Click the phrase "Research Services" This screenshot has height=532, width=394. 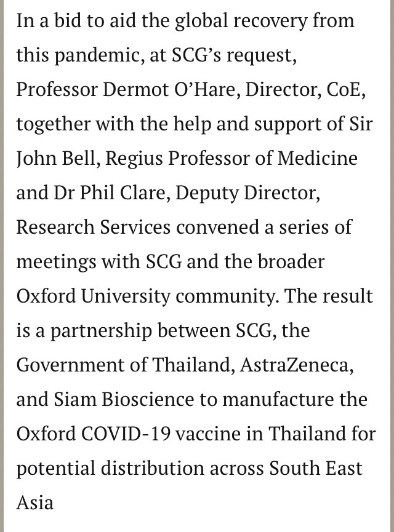94,227
